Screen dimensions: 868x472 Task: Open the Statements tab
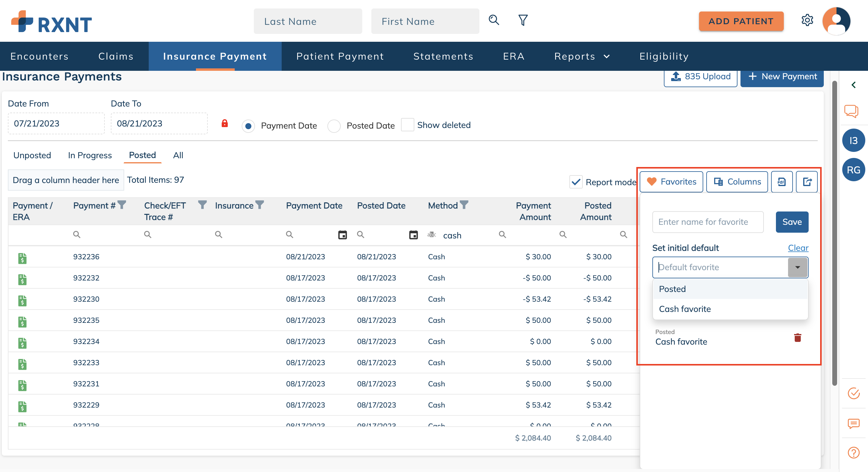point(443,56)
